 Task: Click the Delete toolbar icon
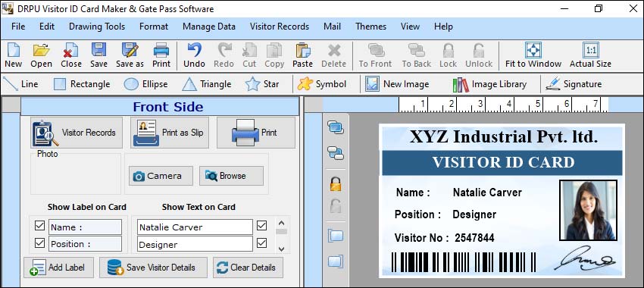tap(333, 55)
